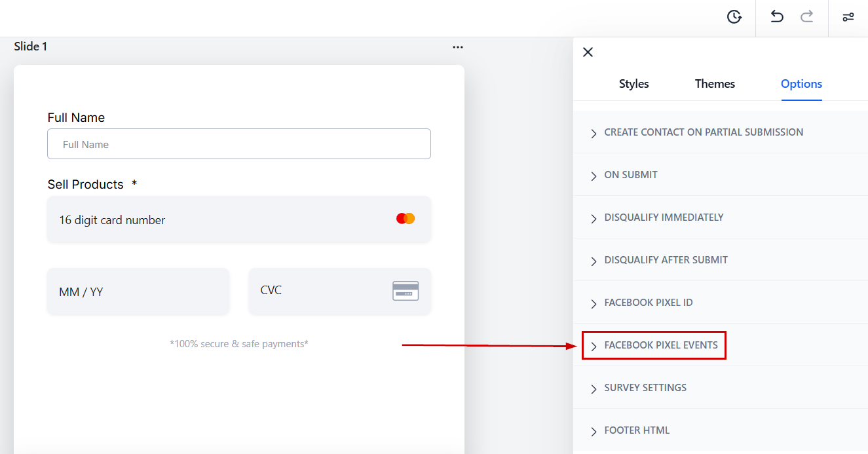Open the Slide 1 three-dot menu

pyautogui.click(x=458, y=47)
